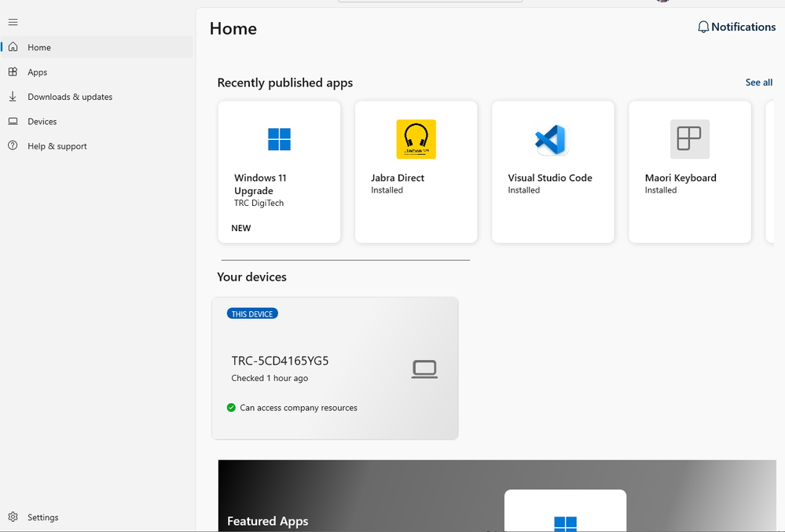Go to the Apps section
Viewport: 785px width, 532px height.
click(x=97, y=72)
